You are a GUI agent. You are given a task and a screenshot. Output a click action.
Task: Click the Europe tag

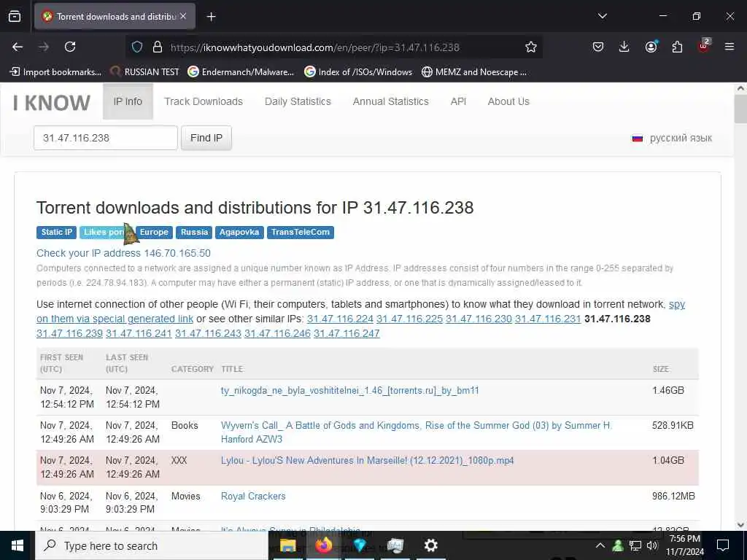point(154,232)
